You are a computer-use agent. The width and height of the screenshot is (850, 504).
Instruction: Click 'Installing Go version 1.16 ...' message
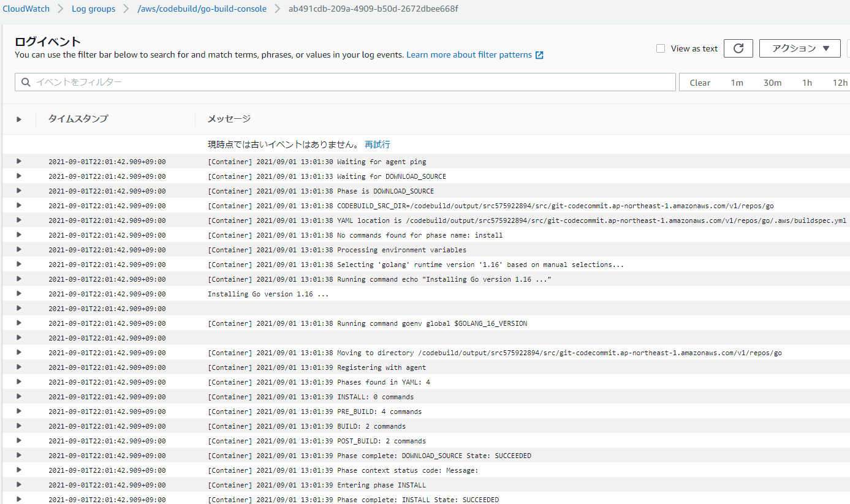(268, 294)
